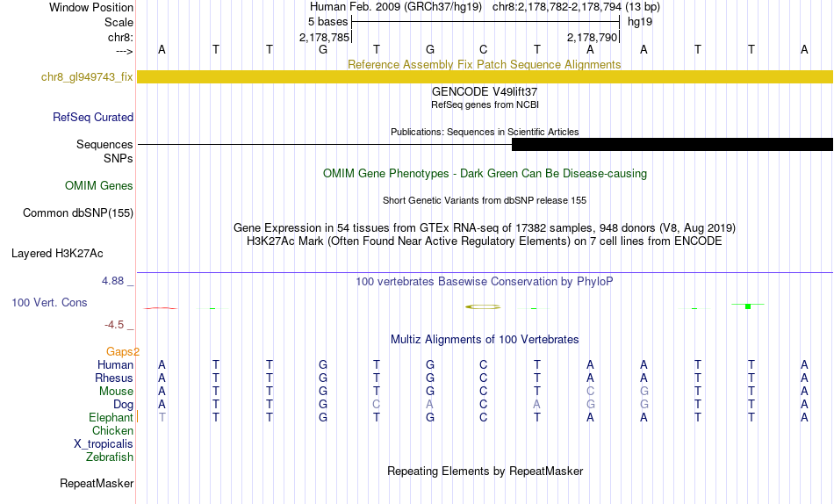Click Publications: Sequences in Scientific Articles title
The width and height of the screenshot is (834, 504).
(485, 132)
